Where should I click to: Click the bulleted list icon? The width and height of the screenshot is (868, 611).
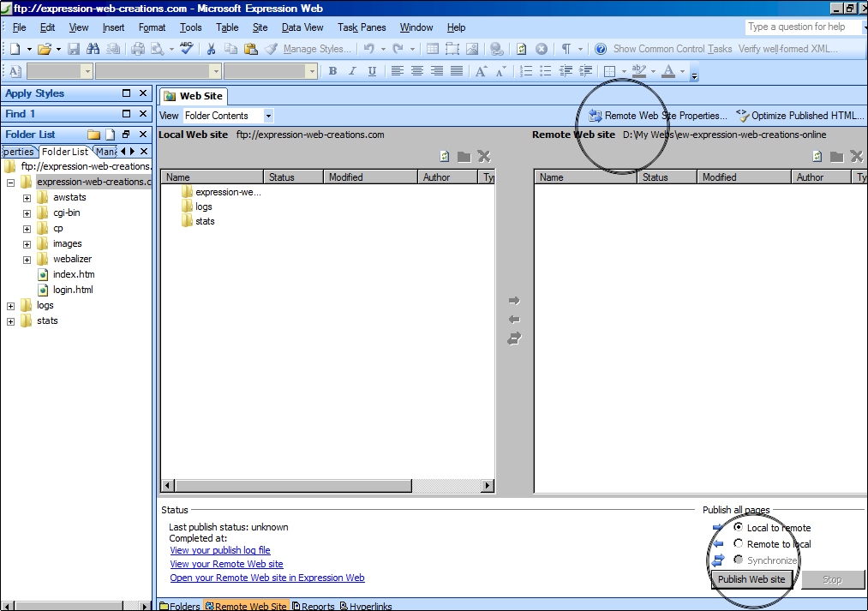(545, 71)
